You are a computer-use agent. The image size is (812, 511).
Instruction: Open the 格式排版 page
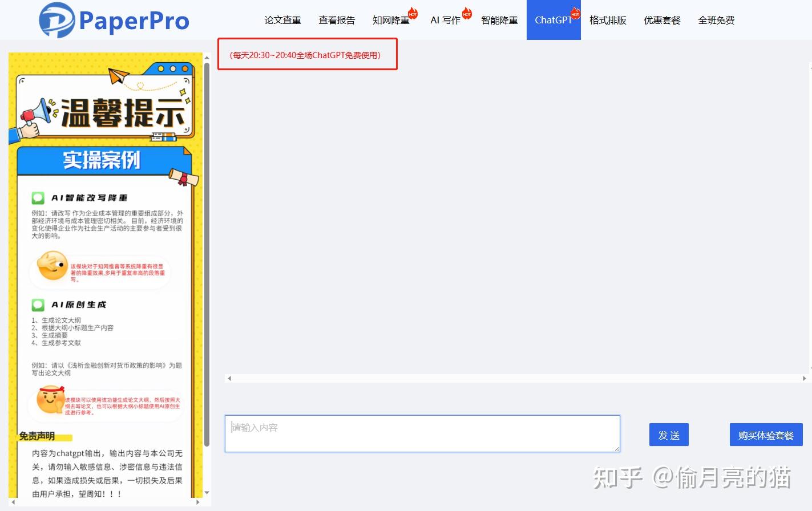point(608,20)
